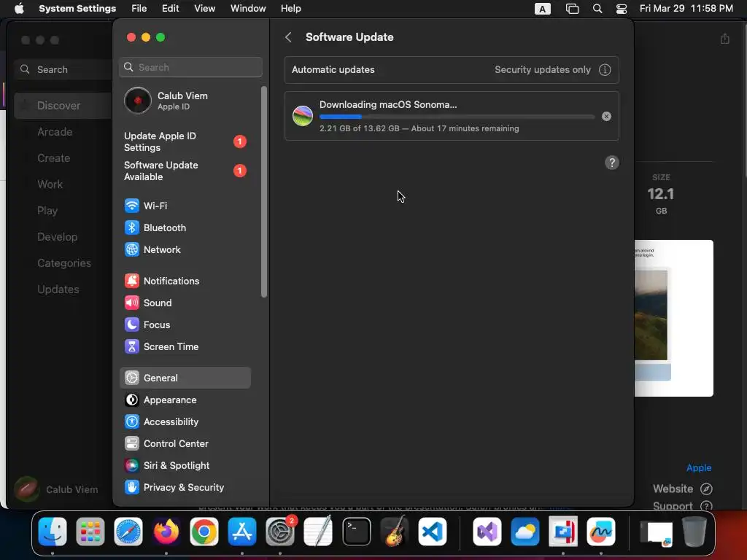The image size is (747, 560).
Task: Click Automatic updates row
Action: (452, 69)
